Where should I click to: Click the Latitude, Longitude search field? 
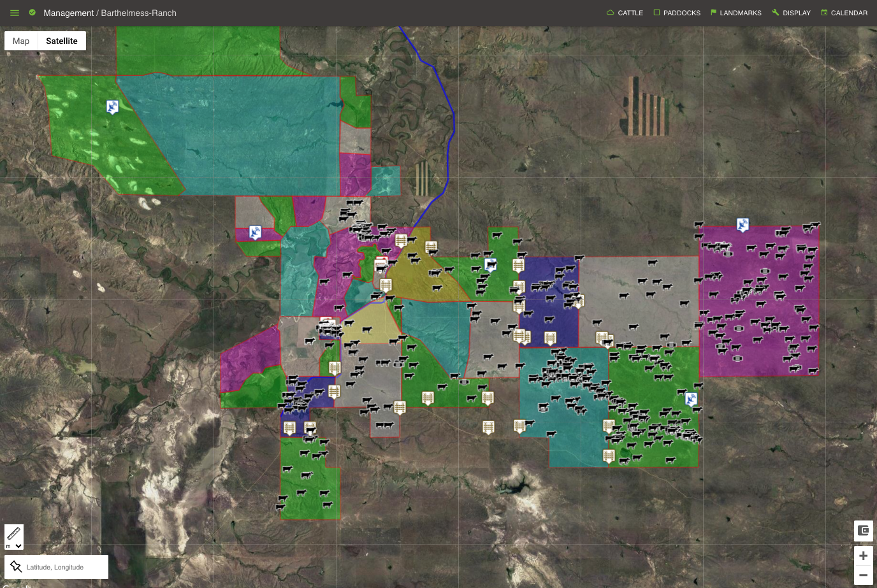pos(64,566)
